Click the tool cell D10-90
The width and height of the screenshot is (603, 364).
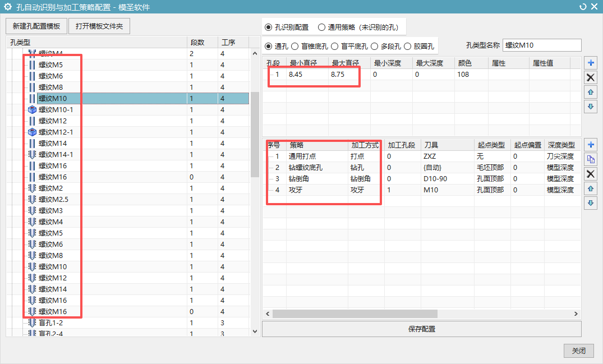pyautogui.click(x=448, y=178)
